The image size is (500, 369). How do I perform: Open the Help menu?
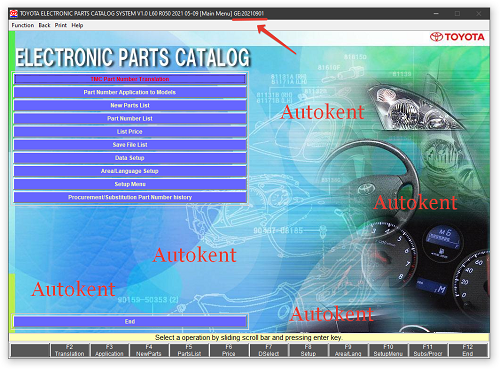77,25
